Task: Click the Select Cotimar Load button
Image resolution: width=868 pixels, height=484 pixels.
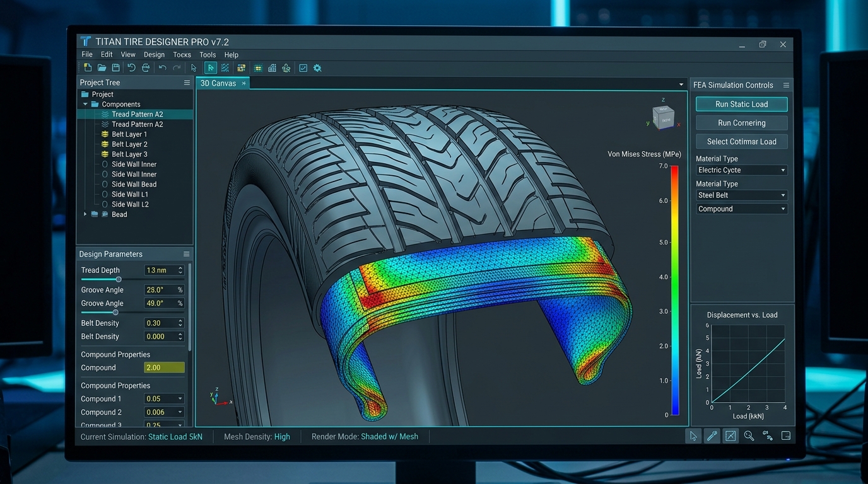Action: tap(742, 142)
